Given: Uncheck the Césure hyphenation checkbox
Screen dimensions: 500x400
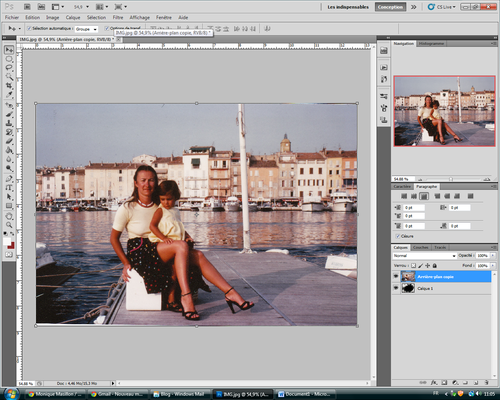Looking at the screenshot, I should click(x=398, y=236).
